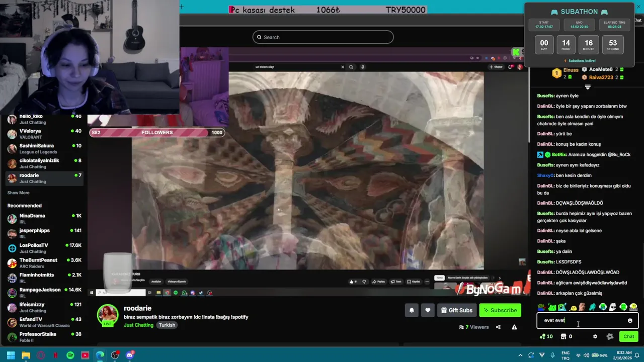Expand following list with Show More
The width and height of the screenshot is (644, 362).
point(18,193)
